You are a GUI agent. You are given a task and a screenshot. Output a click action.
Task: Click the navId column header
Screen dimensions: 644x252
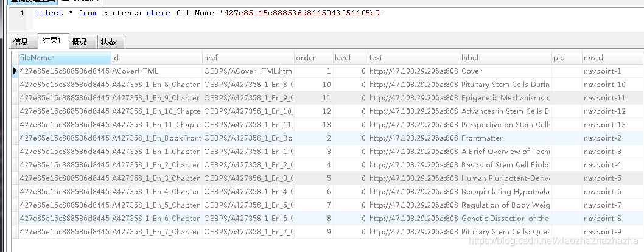coord(612,58)
